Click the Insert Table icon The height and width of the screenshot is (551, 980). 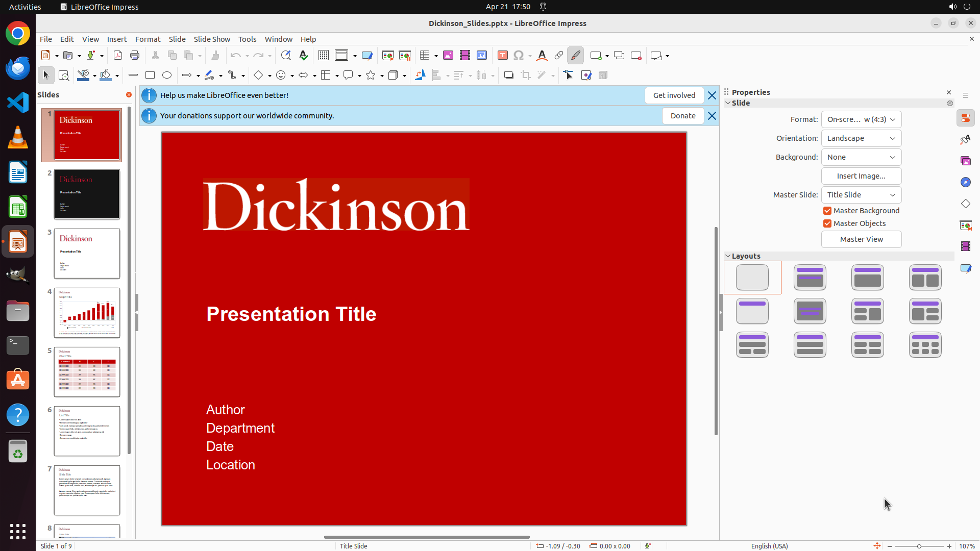point(425,56)
